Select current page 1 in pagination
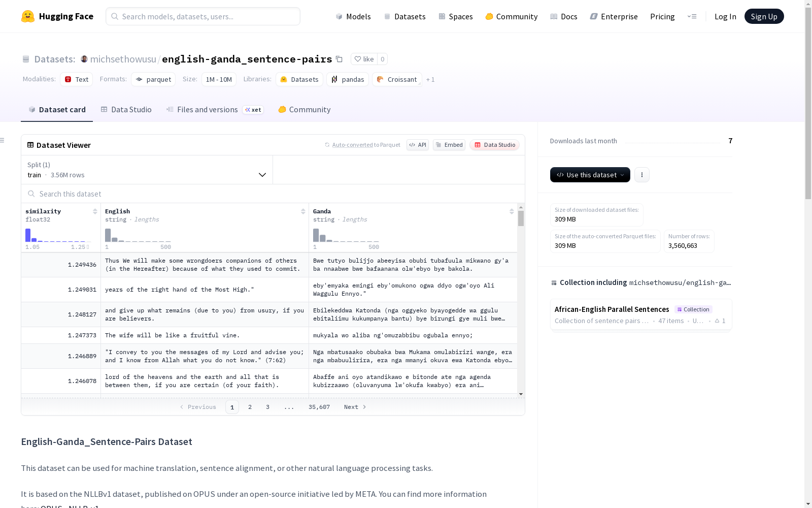This screenshot has width=812, height=508. (232, 407)
